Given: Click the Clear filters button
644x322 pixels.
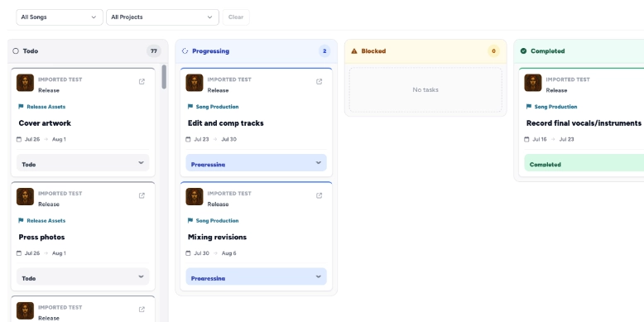Looking at the screenshot, I should point(236,17).
